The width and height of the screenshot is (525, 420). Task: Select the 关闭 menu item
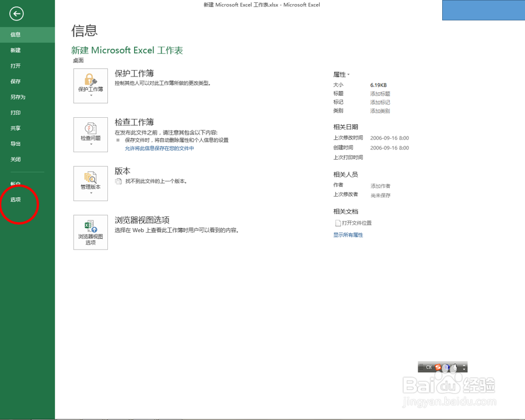point(27,159)
